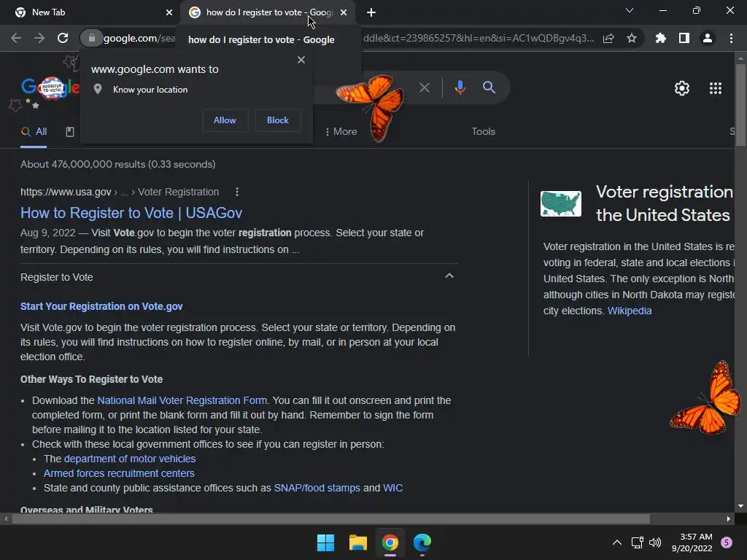Click the scroll-right arrow on horizontal scrollbar
The image size is (747, 560).
729,519
